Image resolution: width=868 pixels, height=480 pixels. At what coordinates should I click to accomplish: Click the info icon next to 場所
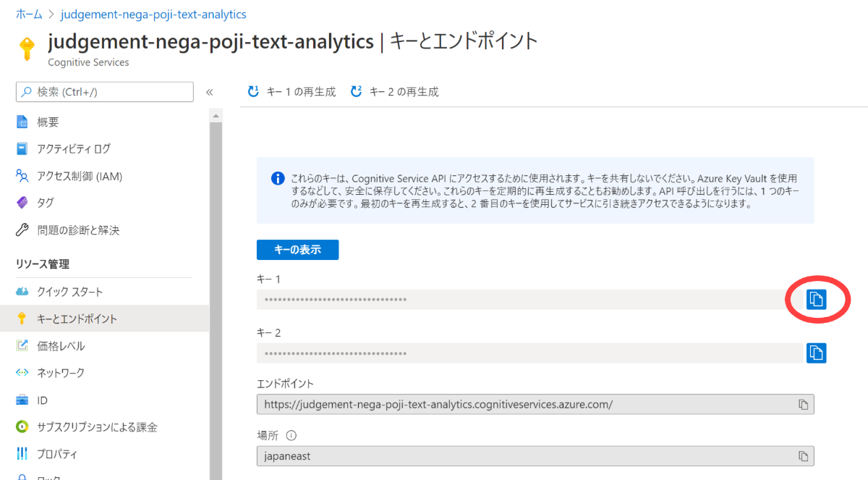[x=292, y=436]
